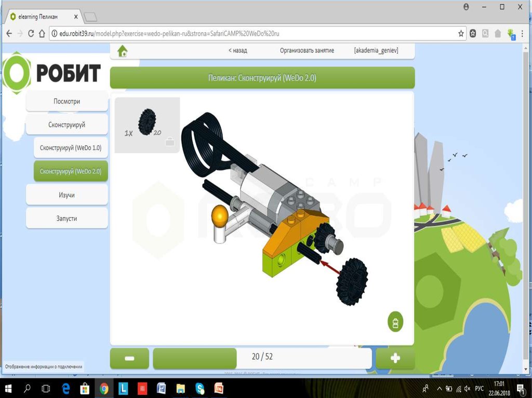Go to next step with plus button
This screenshot has height=398, width=532.
(395, 358)
